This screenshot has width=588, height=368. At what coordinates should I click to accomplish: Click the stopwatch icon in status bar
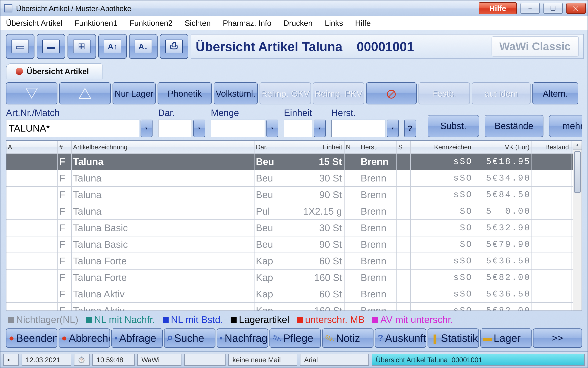click(82, 360)
